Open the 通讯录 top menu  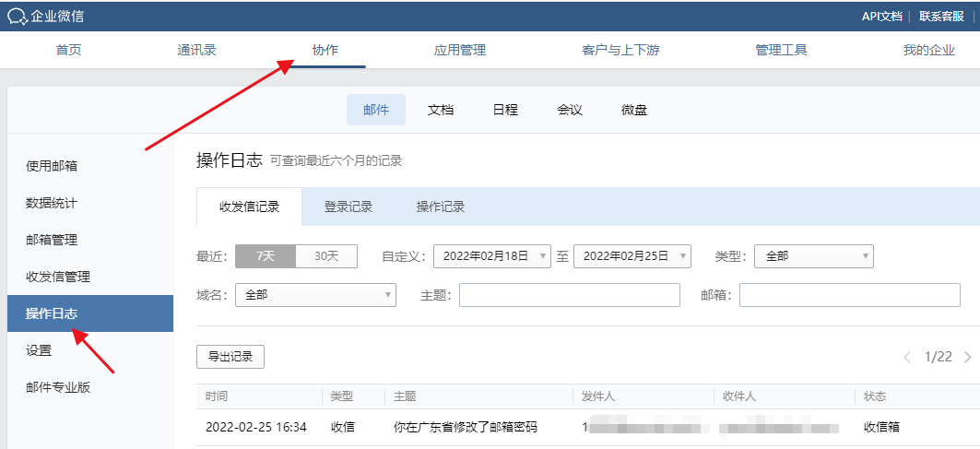pos(196,50)
